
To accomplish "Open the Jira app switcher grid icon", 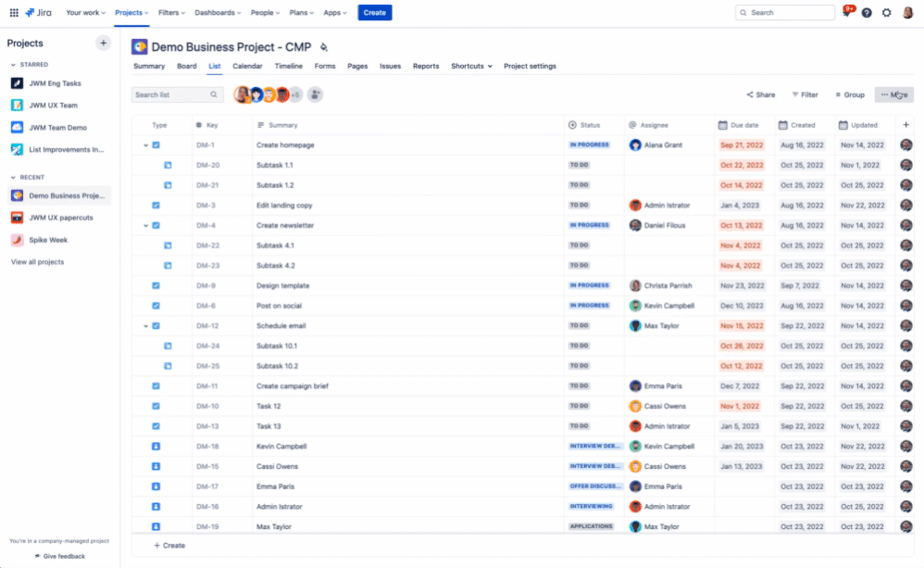I will point(14,13).
